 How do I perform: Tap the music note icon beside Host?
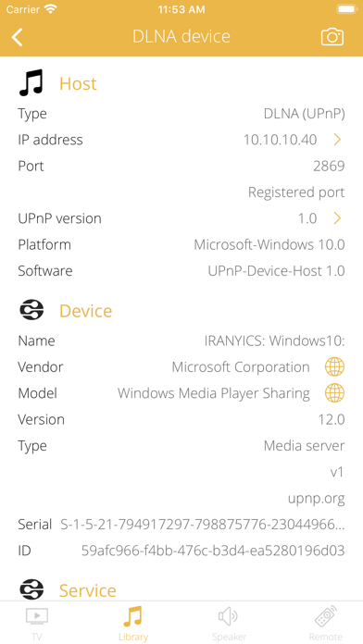coord(31,83)
